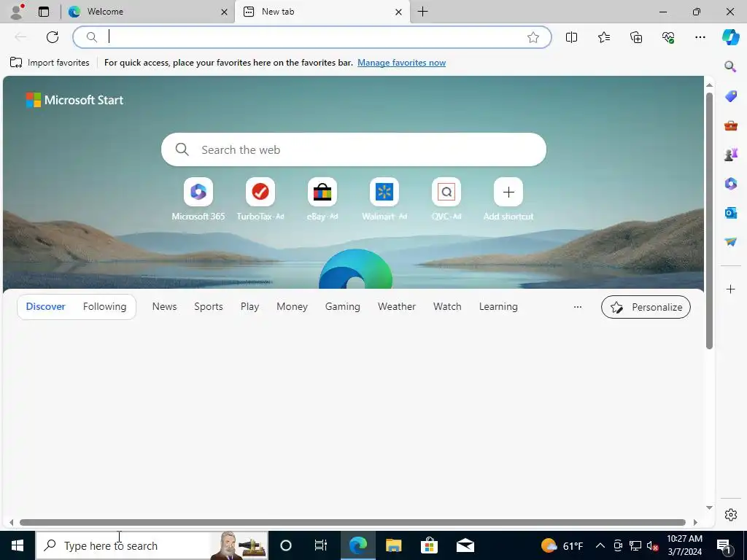Add this page to favorites star

[533, 37]
